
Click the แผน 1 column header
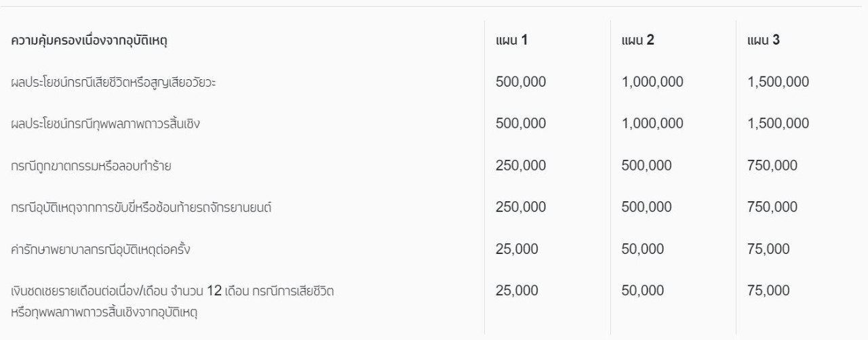coord(511,41)
